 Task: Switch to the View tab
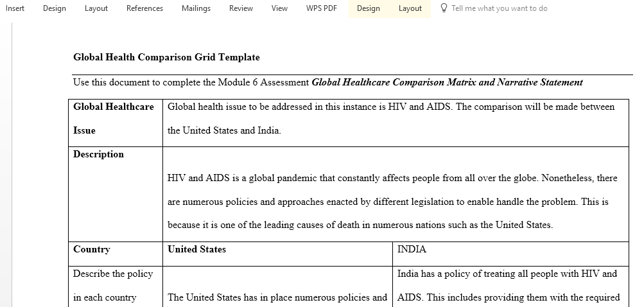click(x=279, y=8)
